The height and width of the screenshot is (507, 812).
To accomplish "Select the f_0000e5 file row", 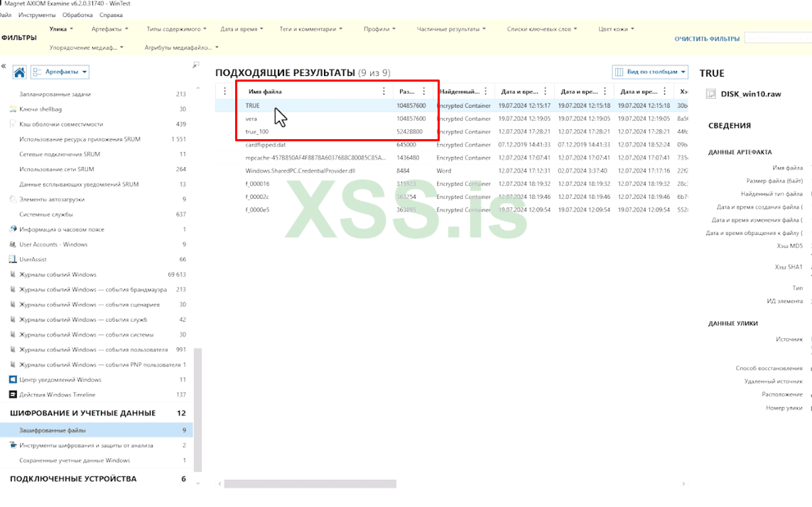I will pos(452,209).
